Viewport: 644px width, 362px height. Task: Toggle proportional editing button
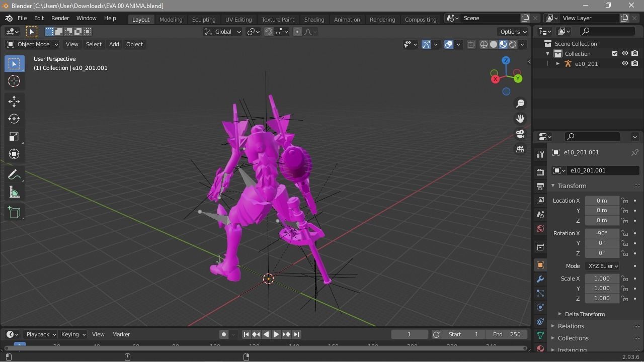coord(297,32)
